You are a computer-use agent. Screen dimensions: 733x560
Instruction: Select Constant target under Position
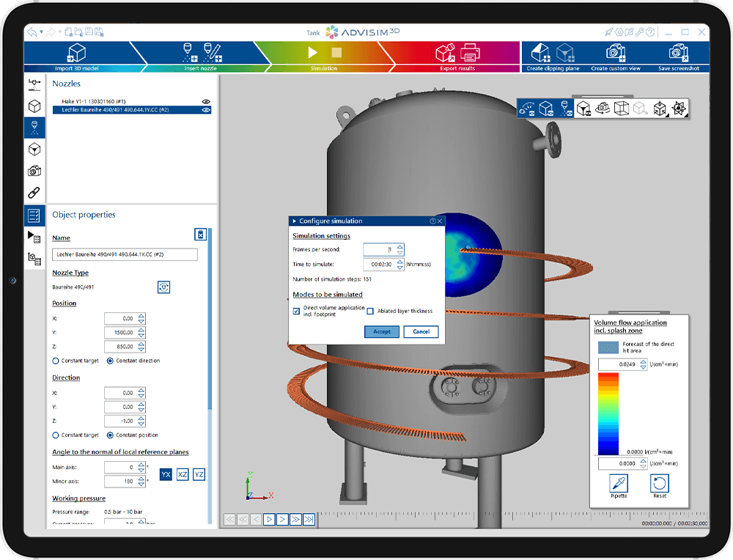[56, 361]
